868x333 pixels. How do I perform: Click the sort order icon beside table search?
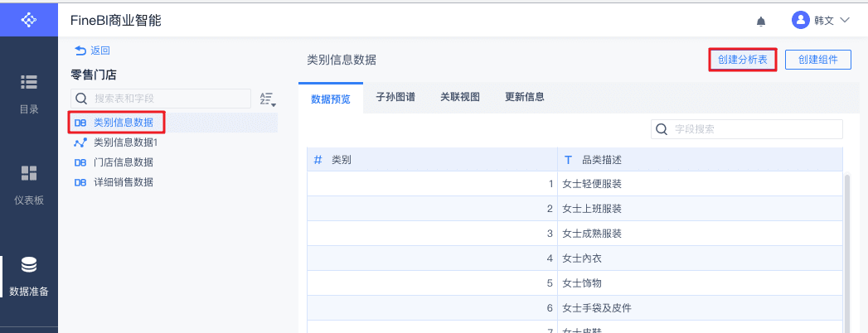(x=266, y=99)
